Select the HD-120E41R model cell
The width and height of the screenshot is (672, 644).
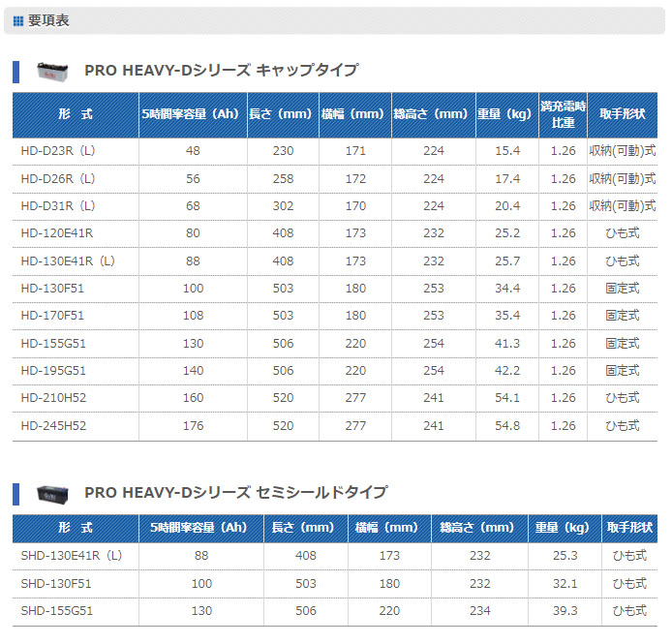pyautogui.click(x=76, y=233)
